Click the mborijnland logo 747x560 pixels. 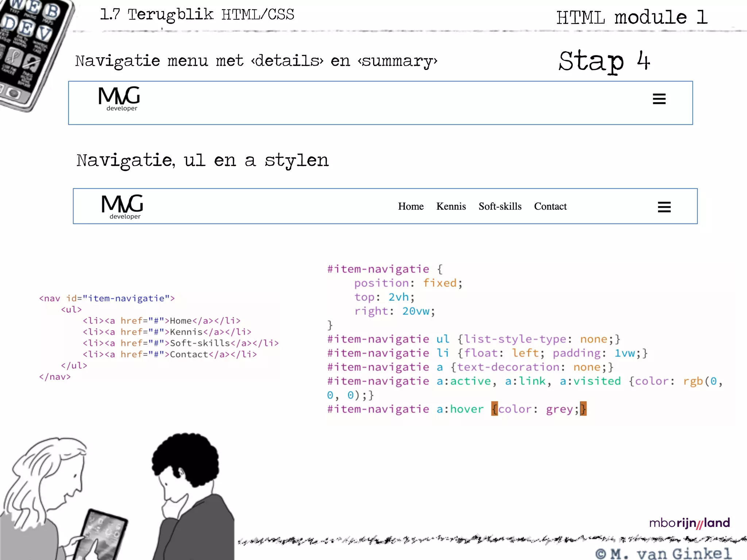pyautogui.click(x=689, y=523)
